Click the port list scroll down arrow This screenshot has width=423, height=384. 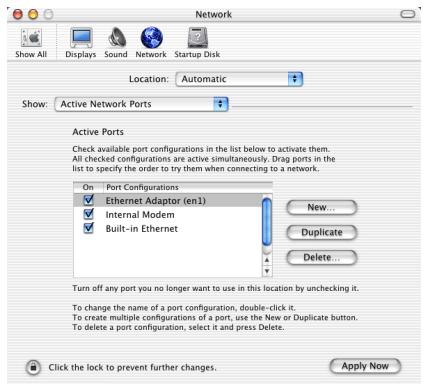pyautogui.click(x=267, y=271)
